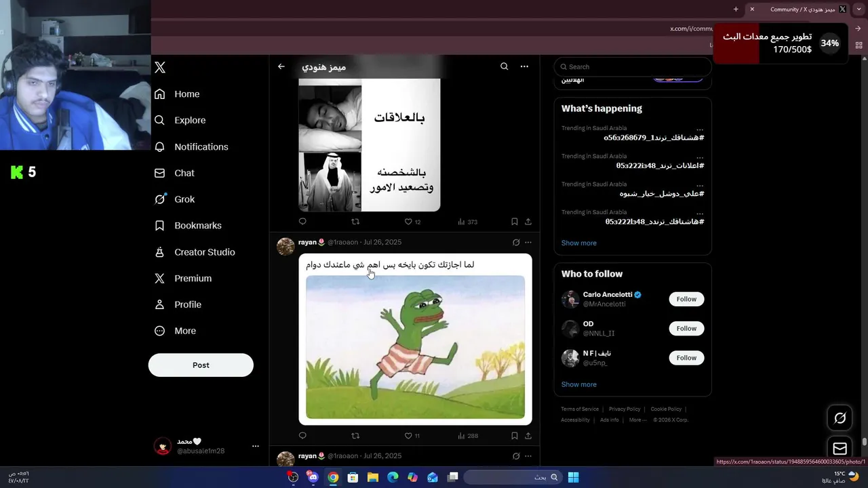This screenshot has width=868, height=488.
Task: Open Premium in the sidebar
Action: click(x=183, y=279)
